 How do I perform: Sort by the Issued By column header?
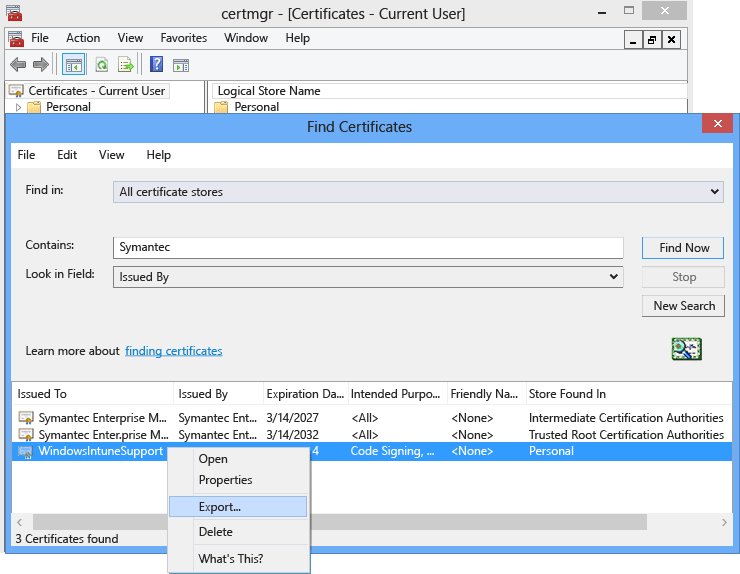(x=219, y=394)
